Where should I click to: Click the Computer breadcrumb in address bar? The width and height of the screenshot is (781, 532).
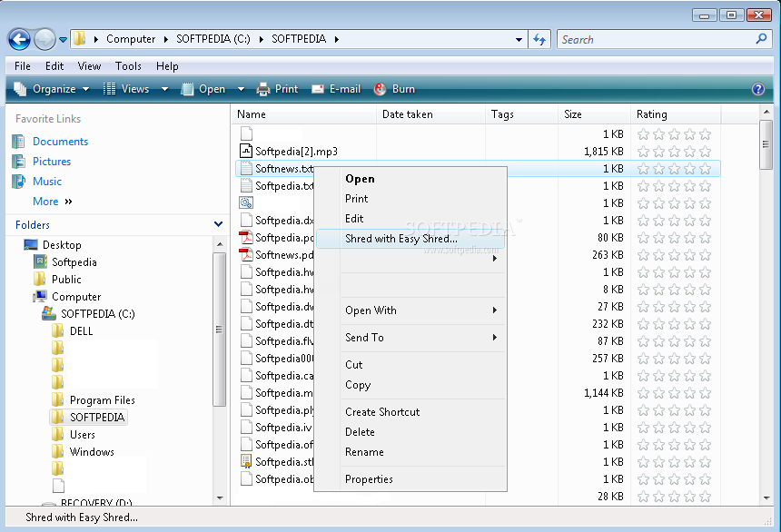point(131,39)
